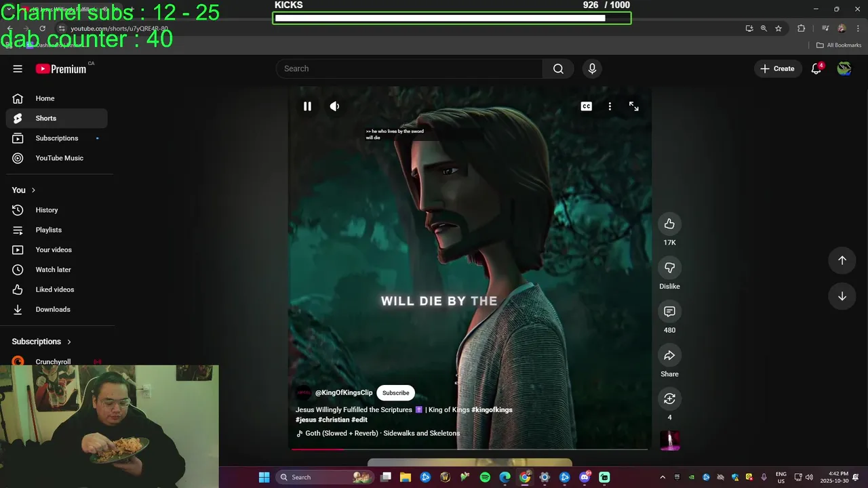The height and width of the screenshot is (488, 868).
Task: Open Discord from the taskbar
Action: (585, 477)
